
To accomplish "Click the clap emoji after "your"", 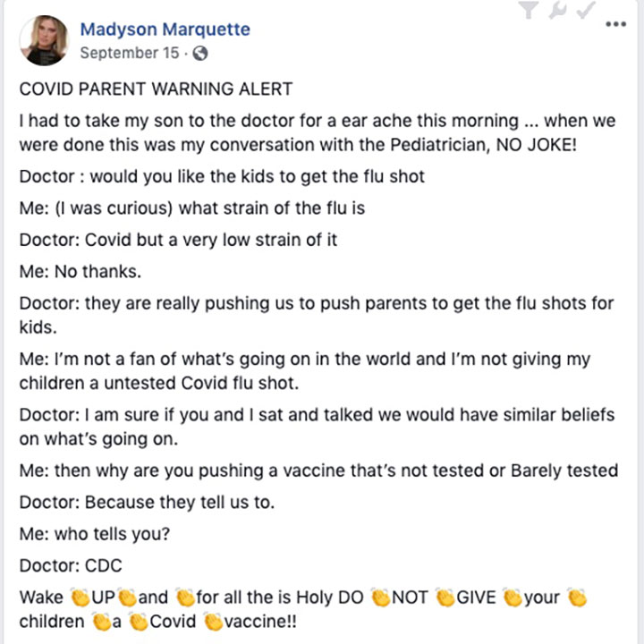I will tap(577, 597).
